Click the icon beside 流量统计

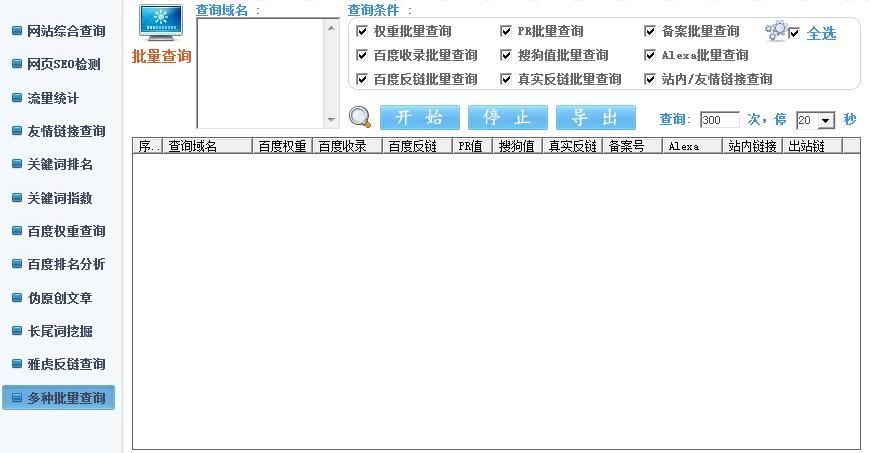pos(16,98)
